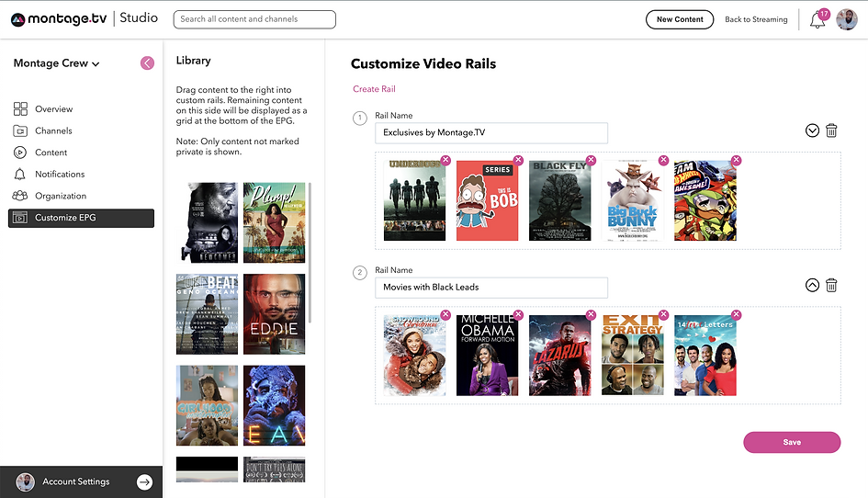The height and width of the screenshot is (498, 868).
Task: Remove Underdogs from the first rail
Action: pos(445,160)
